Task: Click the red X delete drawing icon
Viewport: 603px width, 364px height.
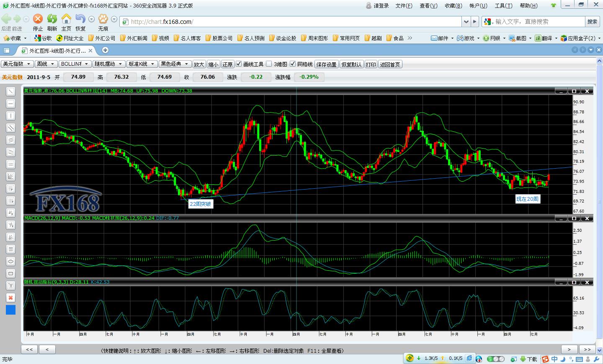Action: click(11, 298)
